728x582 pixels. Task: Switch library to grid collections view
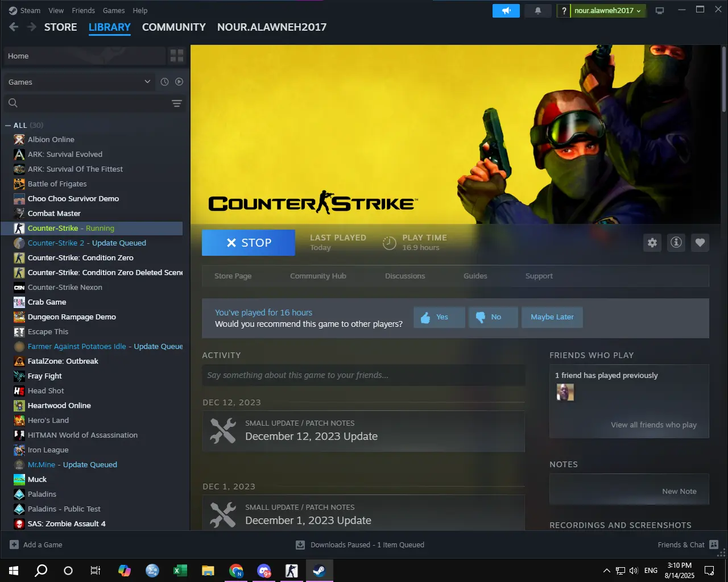tap(177, 56)
